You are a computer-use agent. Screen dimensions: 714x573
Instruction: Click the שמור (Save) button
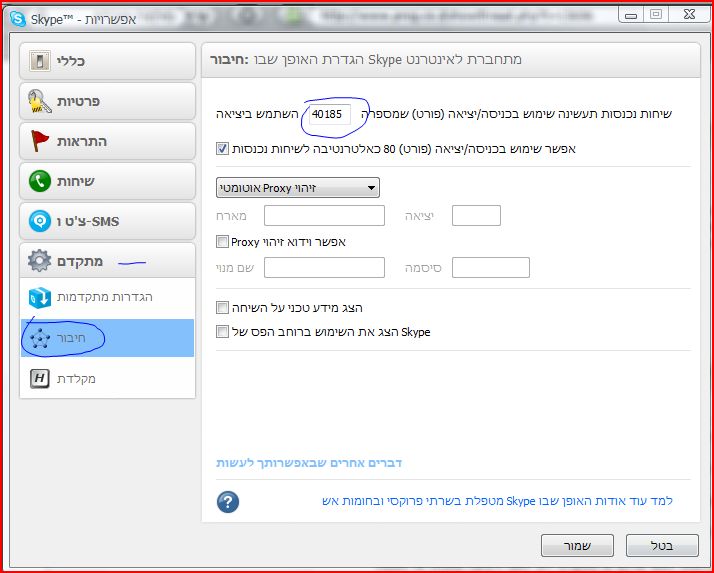click(x=577, y=545)
